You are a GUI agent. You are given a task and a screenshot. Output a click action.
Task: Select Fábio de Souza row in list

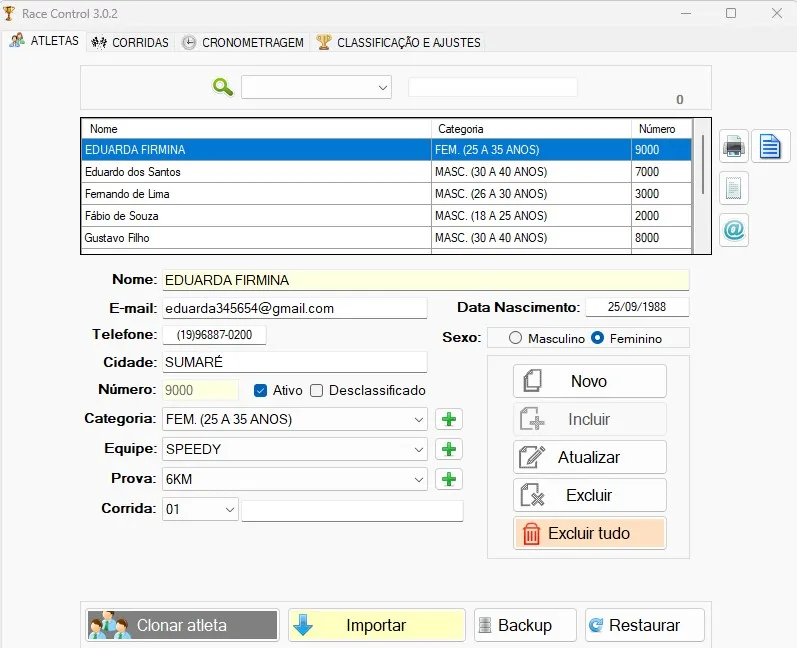255,216
